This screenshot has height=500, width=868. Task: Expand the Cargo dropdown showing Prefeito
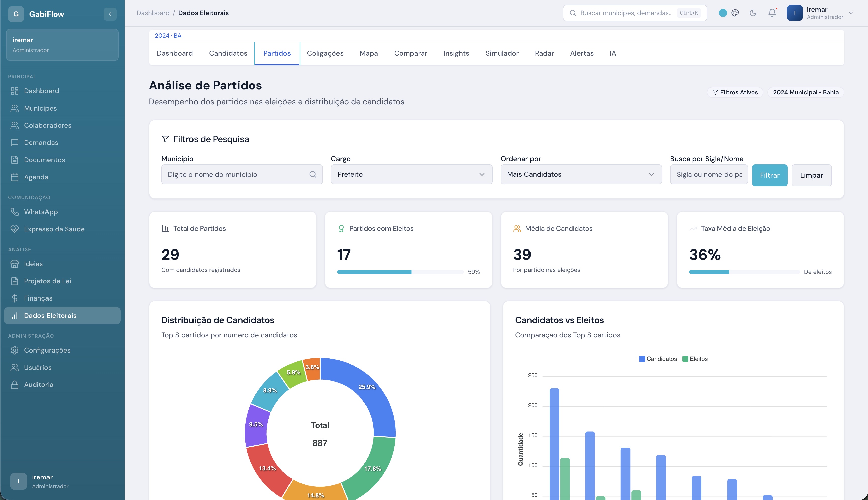click(411, 174)
